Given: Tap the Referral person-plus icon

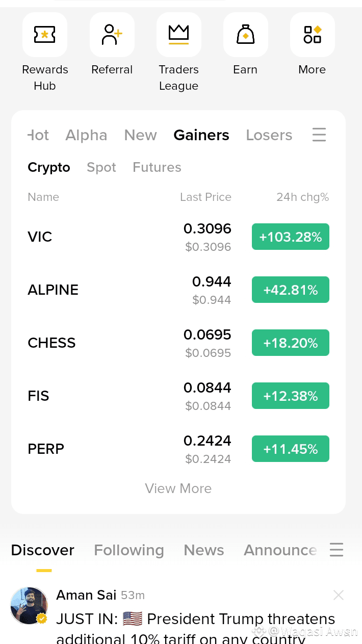Looking at the screenshot, I should 112,35.
